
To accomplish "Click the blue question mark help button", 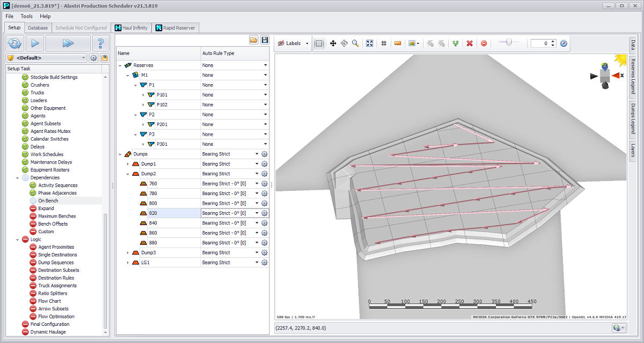I will pyautogui.click(x=100, y=43).
